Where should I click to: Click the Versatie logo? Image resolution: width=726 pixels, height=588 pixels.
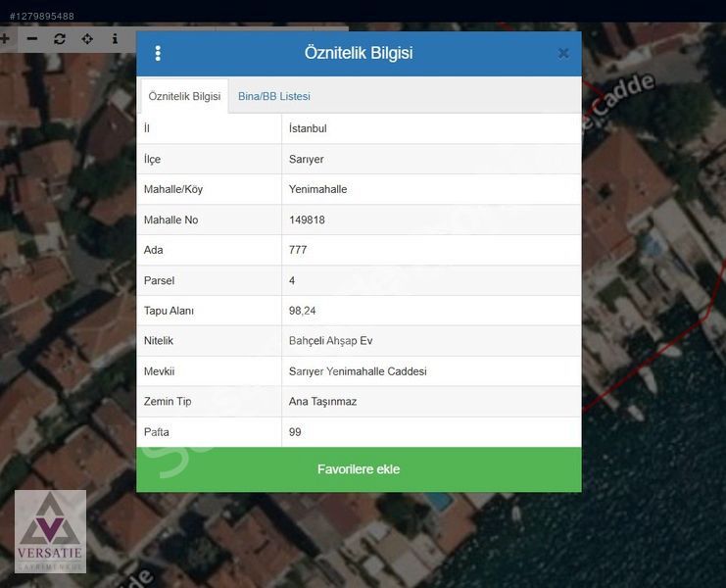tap(50, 531)
